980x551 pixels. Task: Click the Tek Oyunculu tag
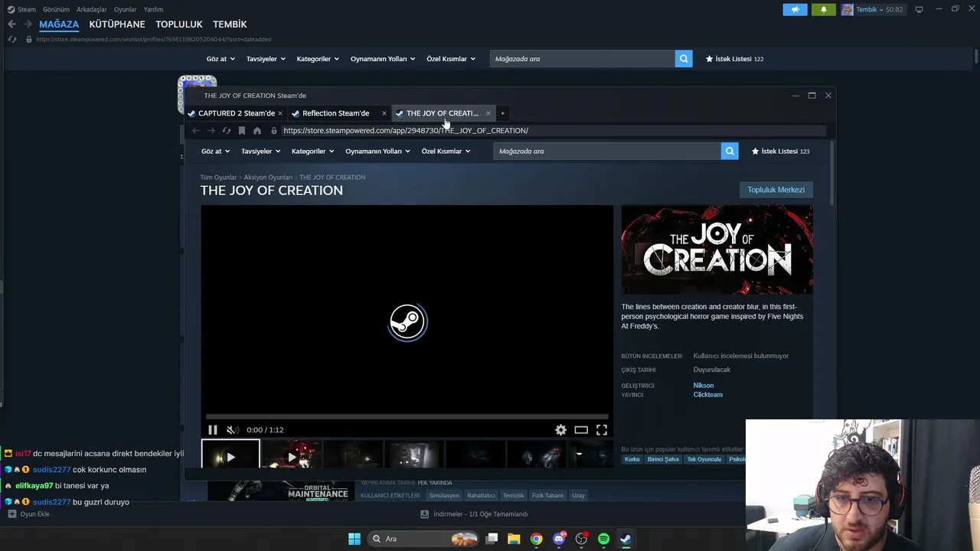(x=704, y=459)
